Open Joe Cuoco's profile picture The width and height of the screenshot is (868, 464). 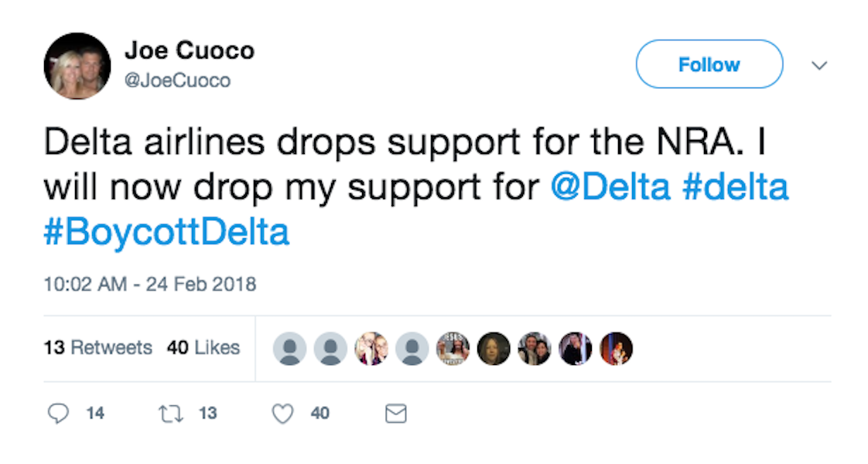coord(77,66)
